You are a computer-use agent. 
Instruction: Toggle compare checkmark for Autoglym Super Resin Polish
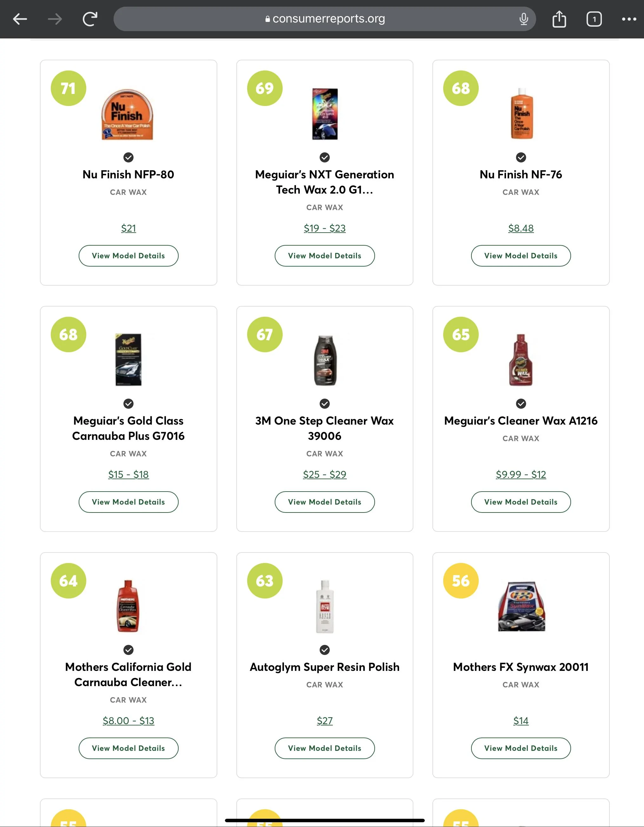(325, 650)
